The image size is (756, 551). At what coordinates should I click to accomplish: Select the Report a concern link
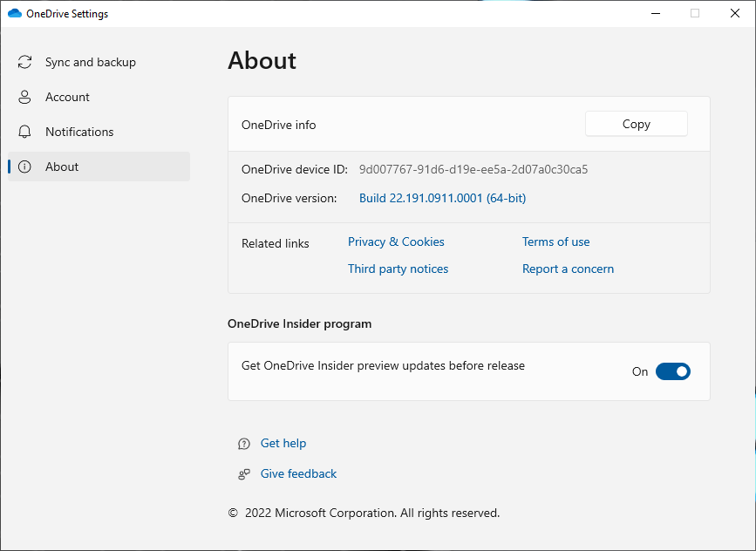(x=568, y=269)
